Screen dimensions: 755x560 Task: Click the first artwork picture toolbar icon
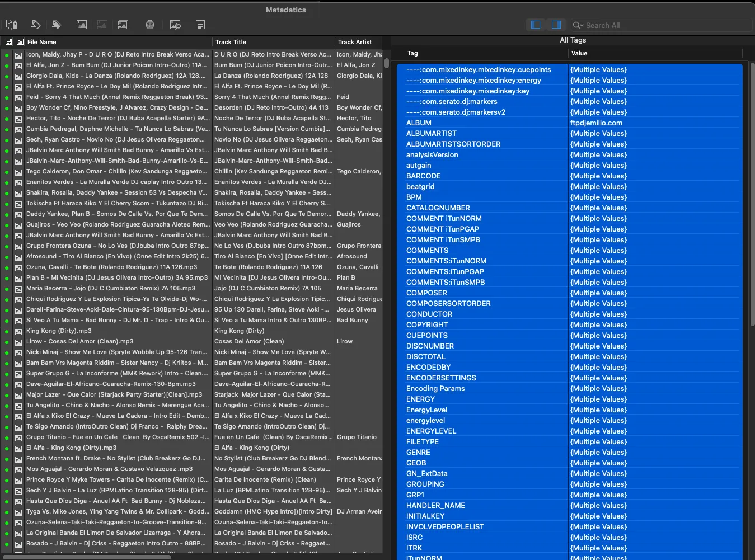(82, 25)
